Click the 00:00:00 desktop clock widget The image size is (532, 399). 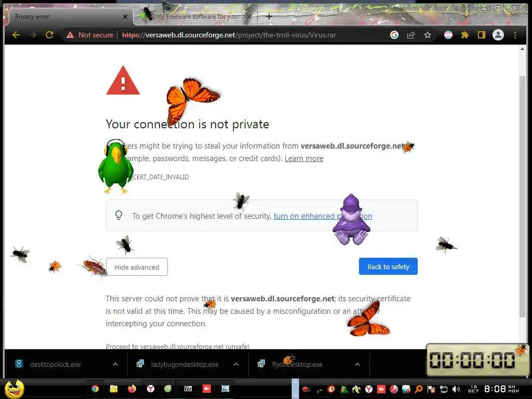pyautogui.click(x=477, y=360)
